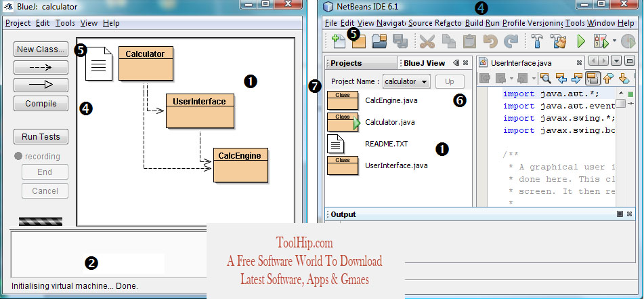Click the Paste clipboard icon in NetBeans
The width and height of the screenshot is (644, 299).
coord(469,41)
